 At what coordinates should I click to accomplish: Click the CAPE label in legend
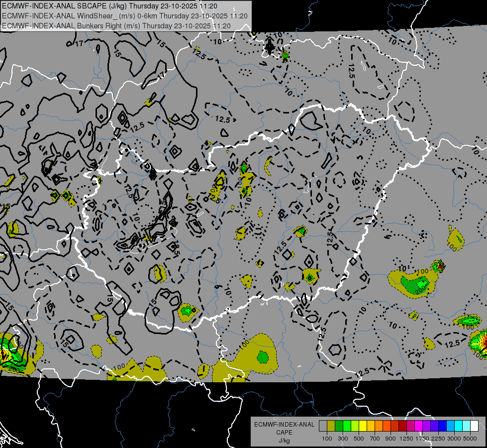coord(284,432)
